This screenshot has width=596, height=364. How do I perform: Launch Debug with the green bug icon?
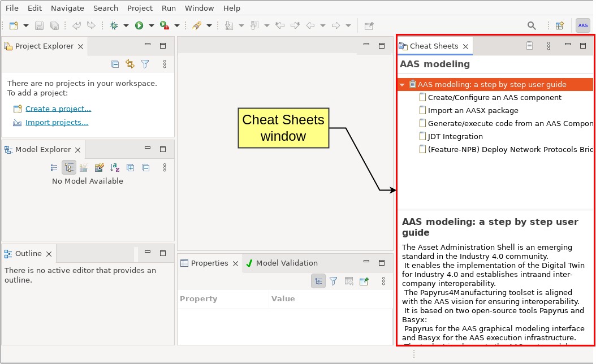pyautogui.click(x=114, y=25)
